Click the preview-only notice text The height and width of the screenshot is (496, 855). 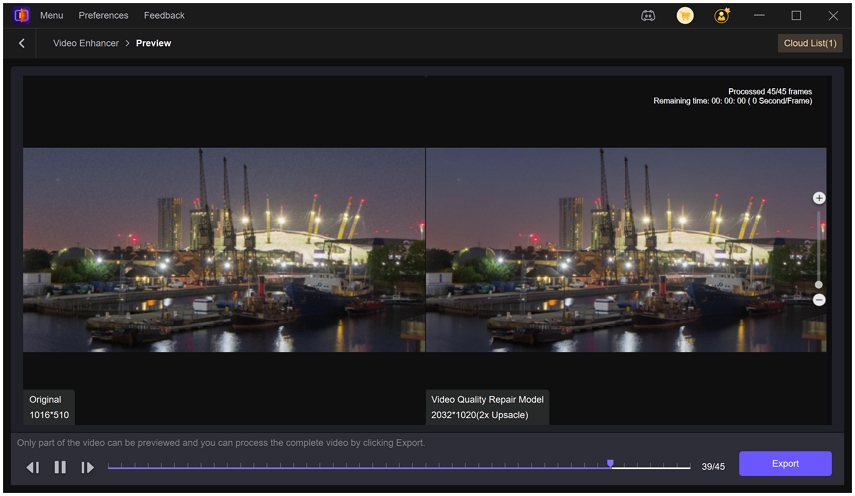pos(221,443)
